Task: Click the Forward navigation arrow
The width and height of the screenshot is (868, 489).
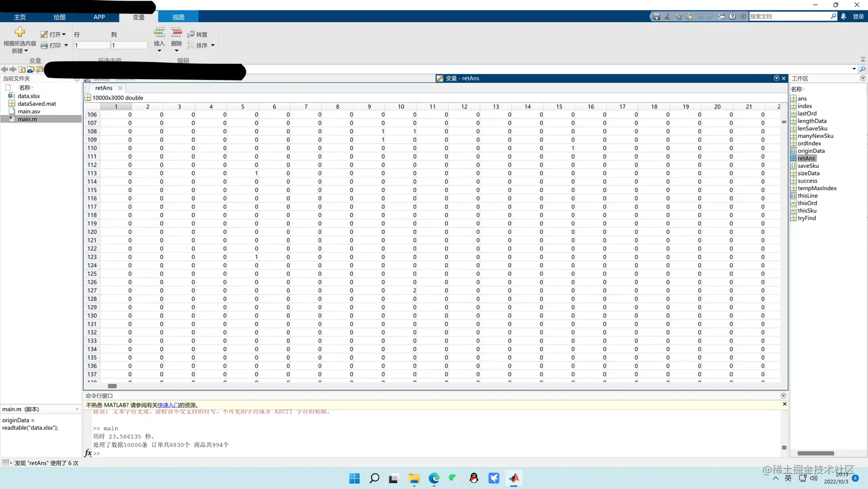Action: click(13, 69)
